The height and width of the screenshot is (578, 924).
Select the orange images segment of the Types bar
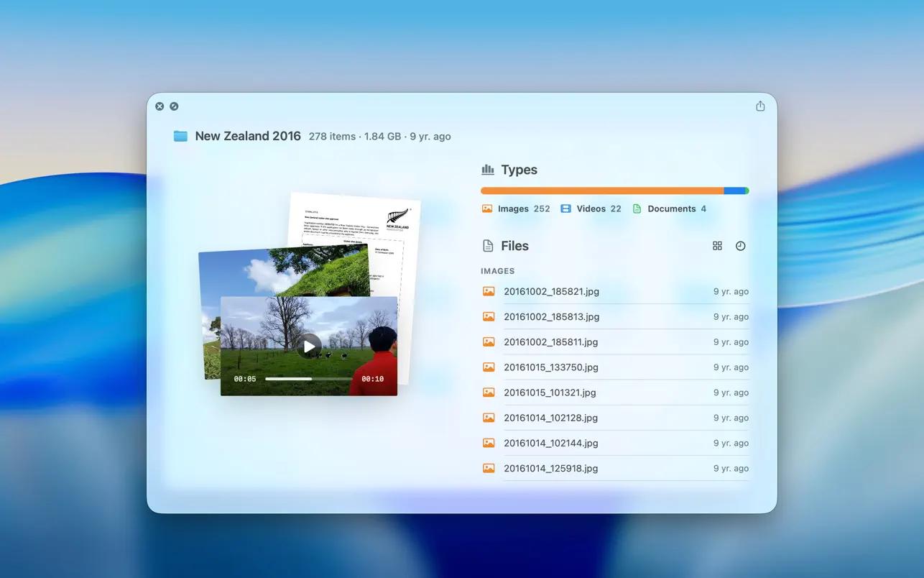(x=602, y=191)
